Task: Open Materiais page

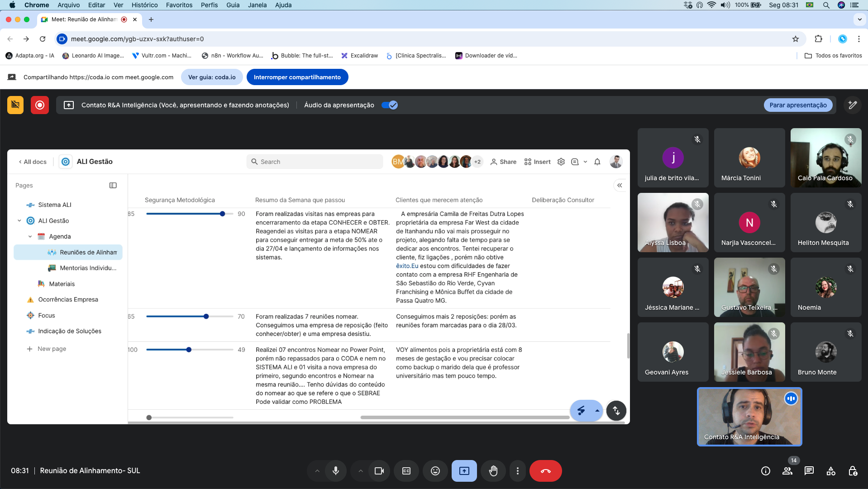Action: point(62,284)
